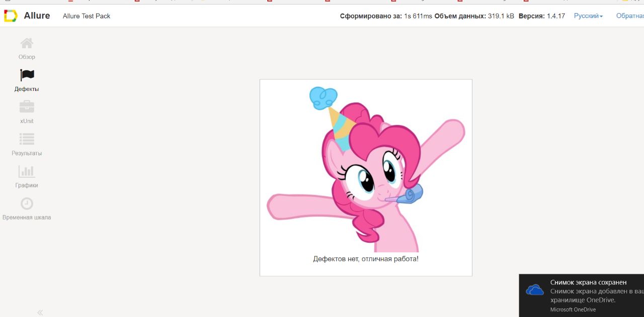Open the Временная шкала clock icon
The width and height of the screenshot is (644, 317).
tap(27, 203)
